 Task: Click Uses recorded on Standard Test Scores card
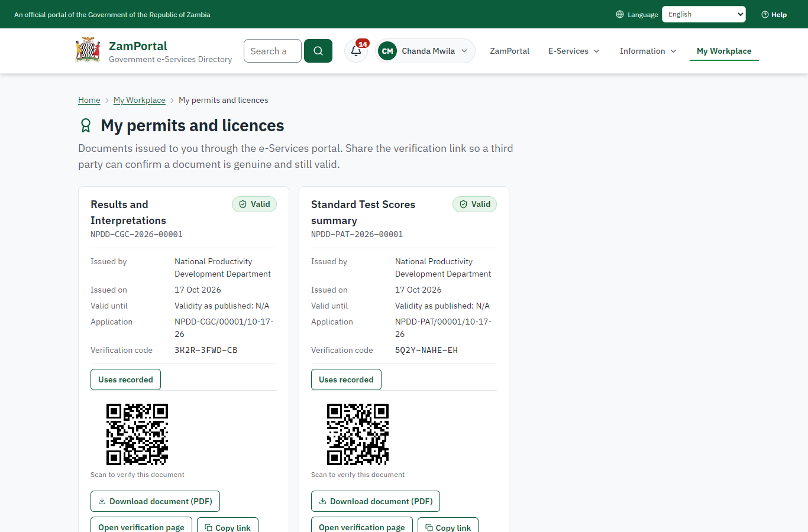tap(346, 379)
